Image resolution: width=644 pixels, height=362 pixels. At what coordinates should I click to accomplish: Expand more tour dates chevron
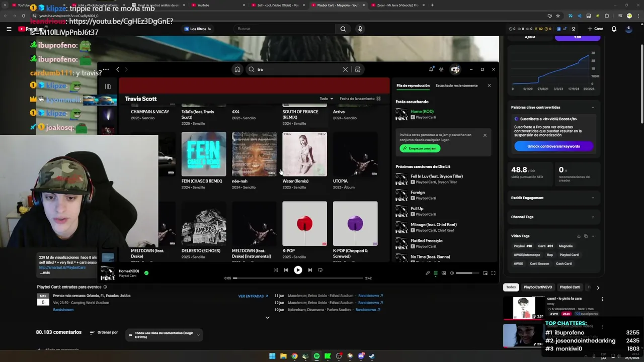click(x=268, y=317)
